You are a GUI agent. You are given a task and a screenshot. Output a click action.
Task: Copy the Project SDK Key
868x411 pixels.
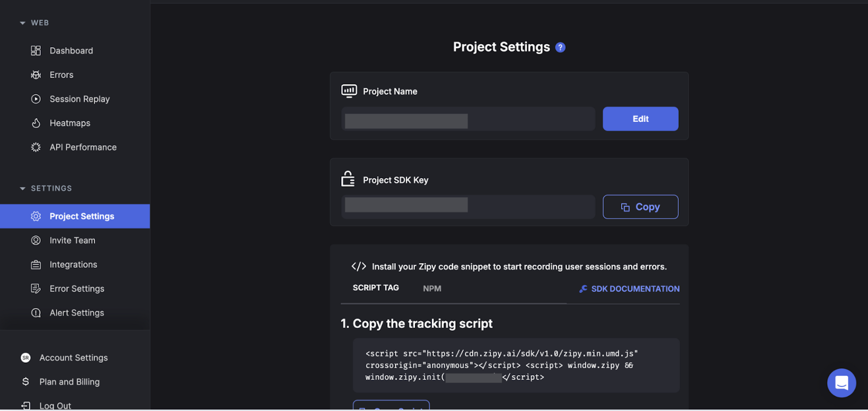pyautogui.click(x=640, y=207)
